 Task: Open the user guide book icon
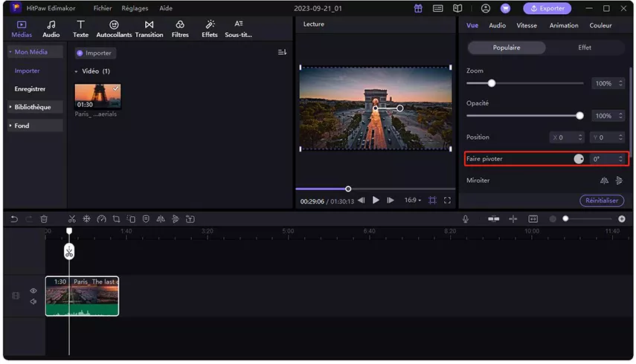(457, 8)
